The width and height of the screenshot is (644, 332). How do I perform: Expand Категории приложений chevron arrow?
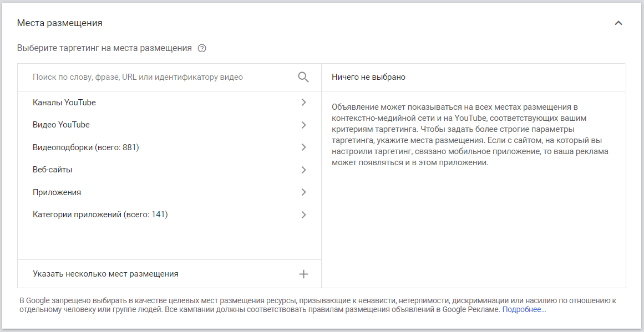[304, 214]
